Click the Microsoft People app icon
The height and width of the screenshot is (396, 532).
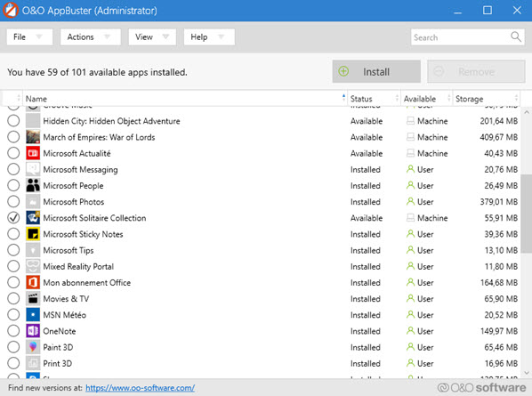point(33,186)
